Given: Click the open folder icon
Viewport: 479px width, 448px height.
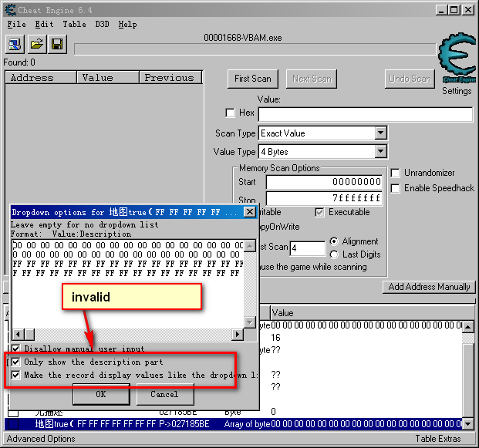Looking at the screenshot, I should 36,43.
